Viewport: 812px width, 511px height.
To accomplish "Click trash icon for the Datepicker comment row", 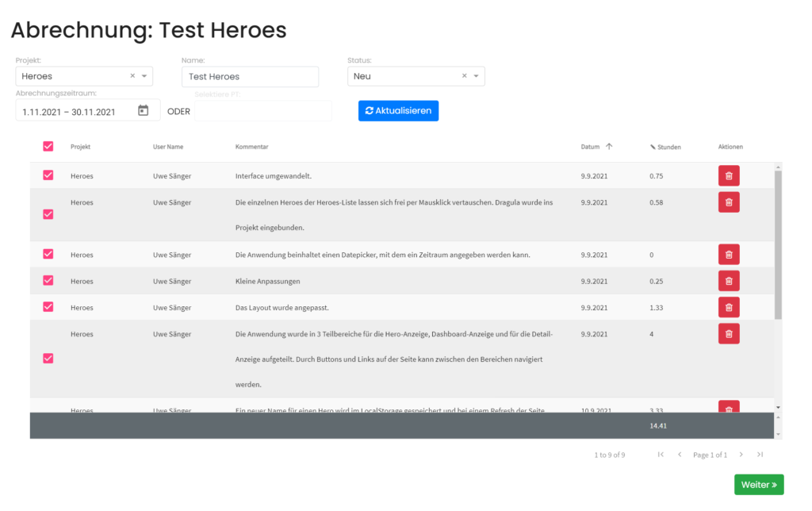I will pyautogui.click(x=728, y=255).
